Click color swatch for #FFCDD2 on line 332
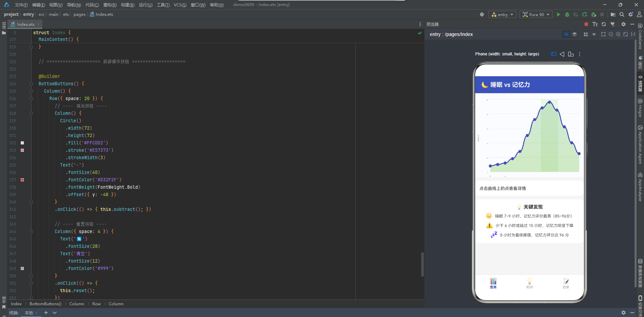The width and height of the screenshot is (644, 317). tap(22, 143)
